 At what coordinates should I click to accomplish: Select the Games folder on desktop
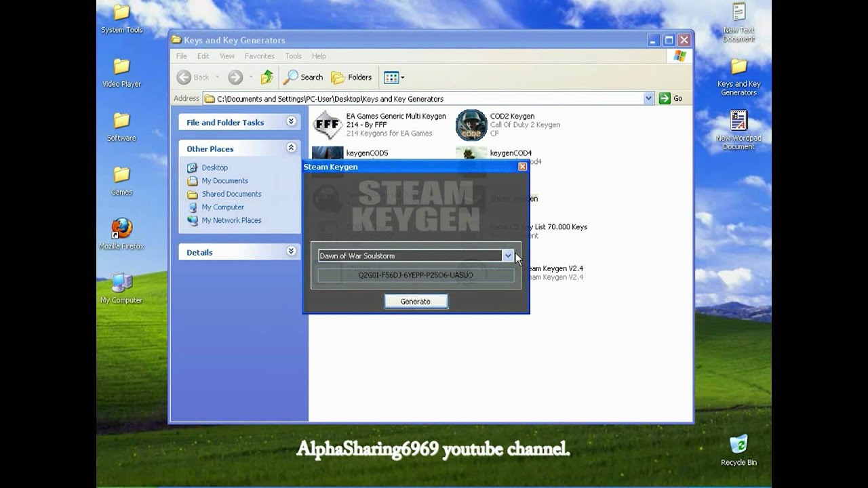[121, 180]
